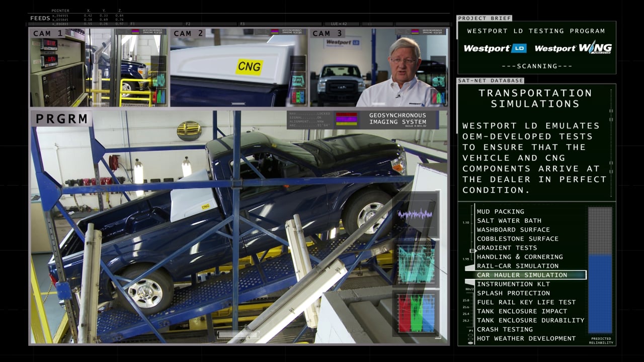Select MUD PACKING in the test list
This screenshot has height=362, width=644.
(x=501, y=212)
